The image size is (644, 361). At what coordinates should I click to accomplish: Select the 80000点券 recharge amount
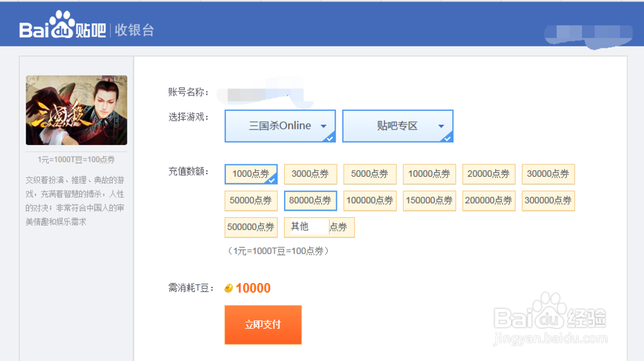pos(310,200)
